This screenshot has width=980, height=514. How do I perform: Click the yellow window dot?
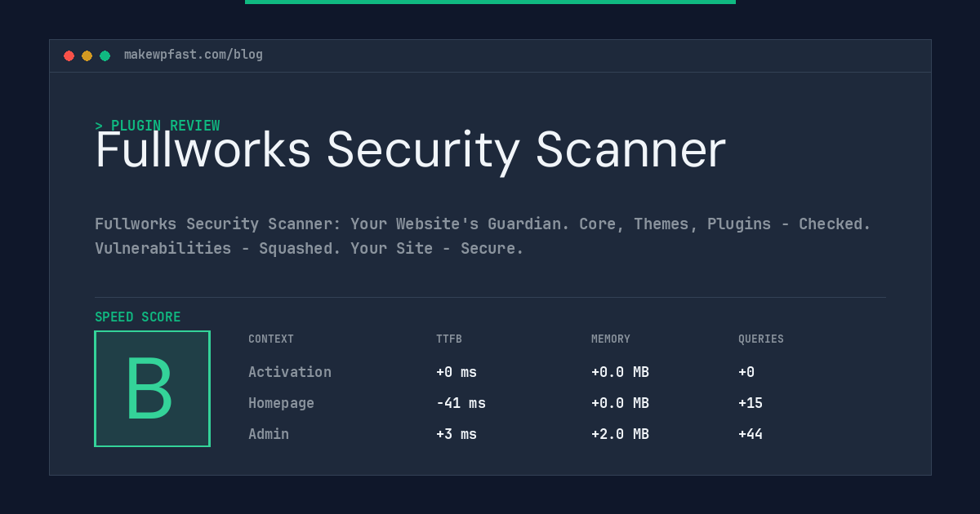tap(87, 55)
